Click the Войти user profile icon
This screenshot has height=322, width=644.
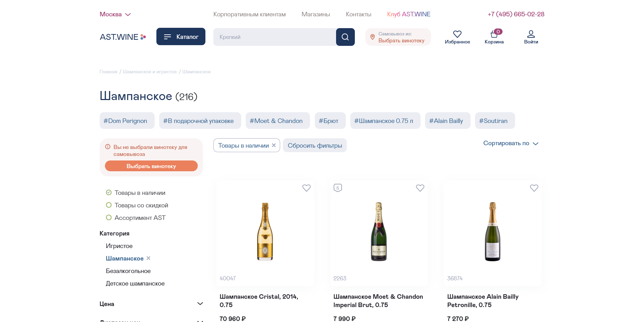(x=531, y=34)
